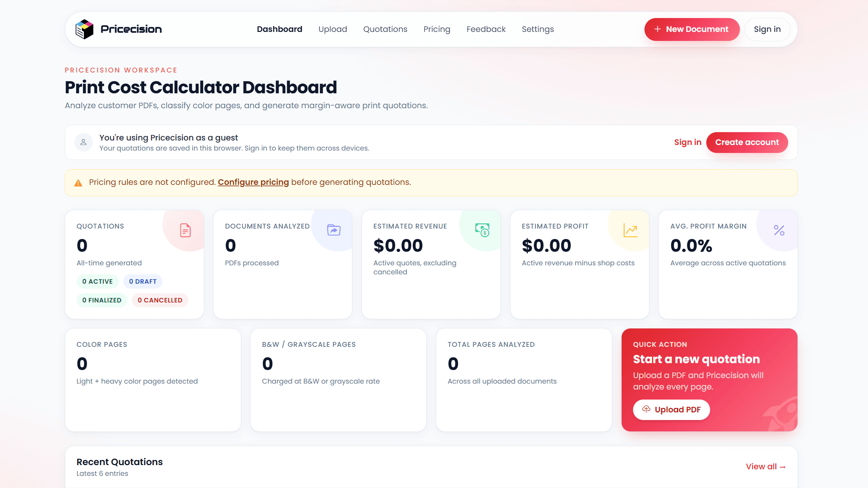The width and height of the screenshot is (868, 488).
Task: Click the Upload PDF button
Action: tap(671, 410)
